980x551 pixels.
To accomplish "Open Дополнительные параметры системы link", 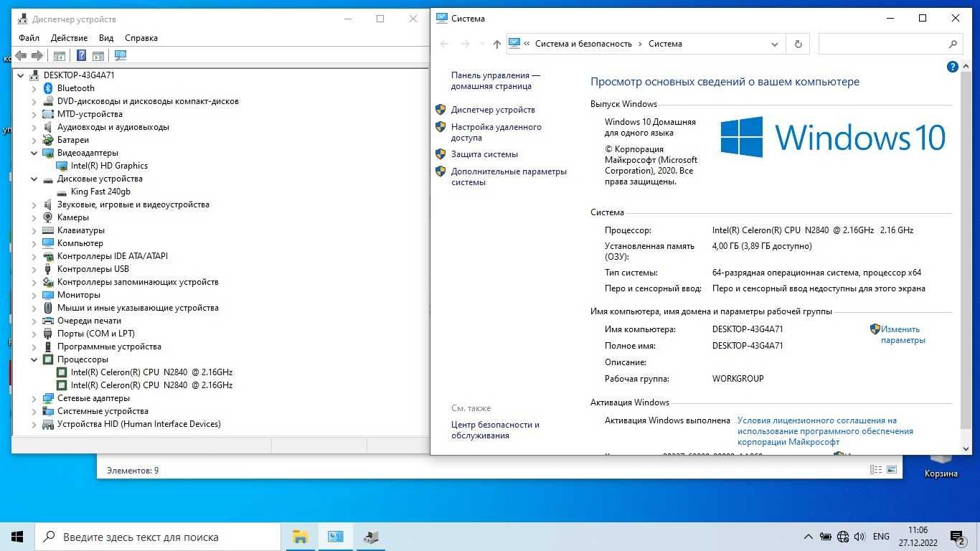I will (x=509, y=176).
